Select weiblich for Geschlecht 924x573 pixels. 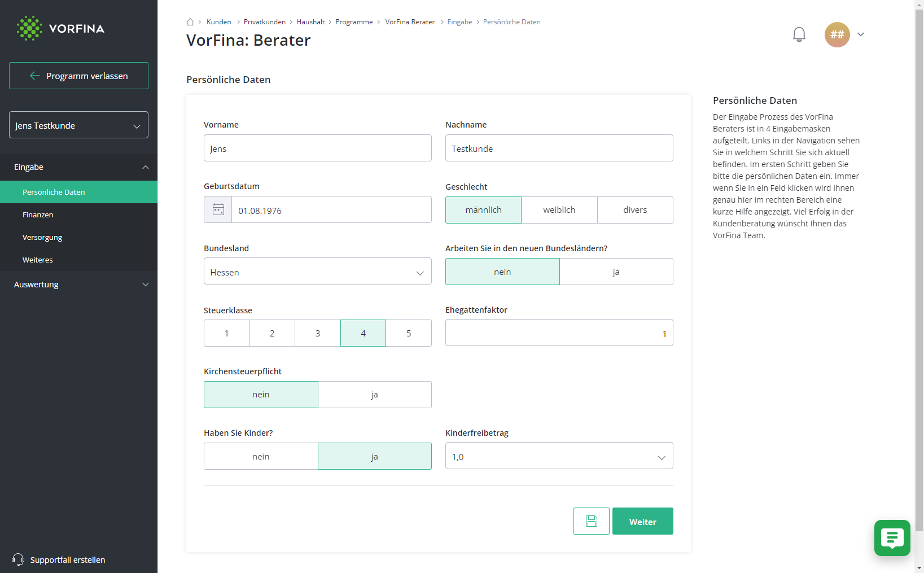[559, 210]
